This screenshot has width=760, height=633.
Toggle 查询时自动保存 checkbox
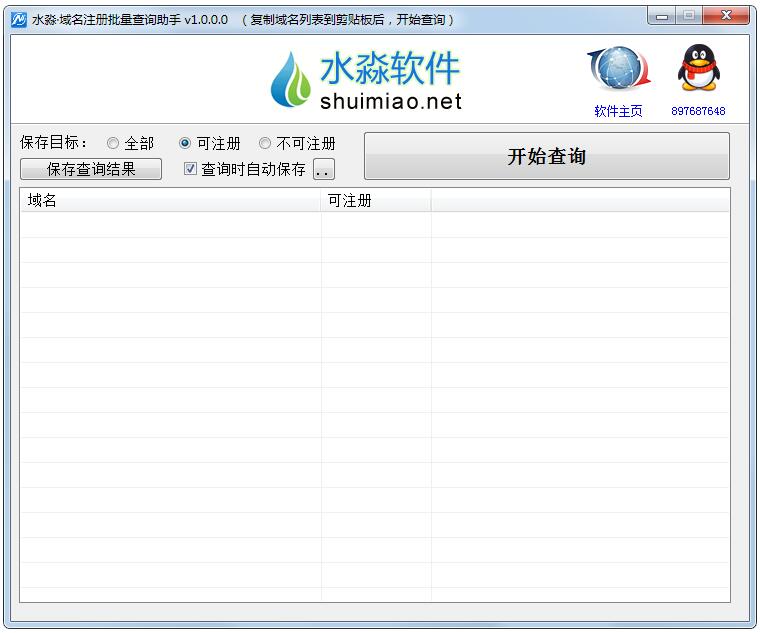coord(190,169)
